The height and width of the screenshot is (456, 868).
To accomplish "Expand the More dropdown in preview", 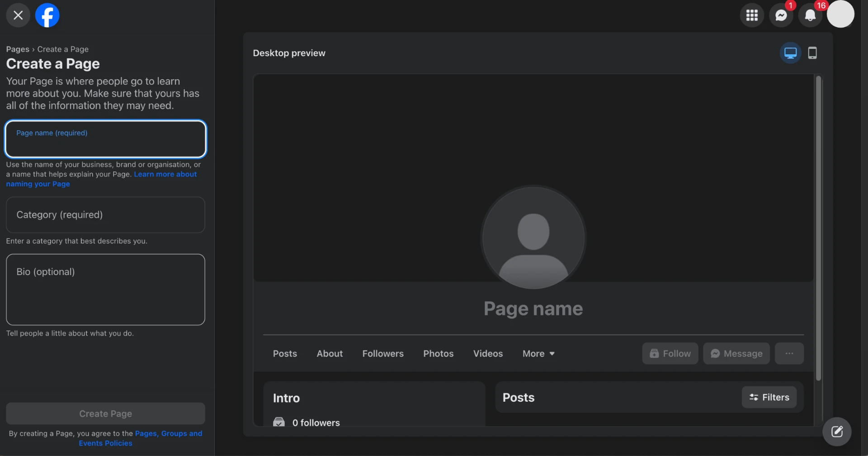I will point(538,354).
